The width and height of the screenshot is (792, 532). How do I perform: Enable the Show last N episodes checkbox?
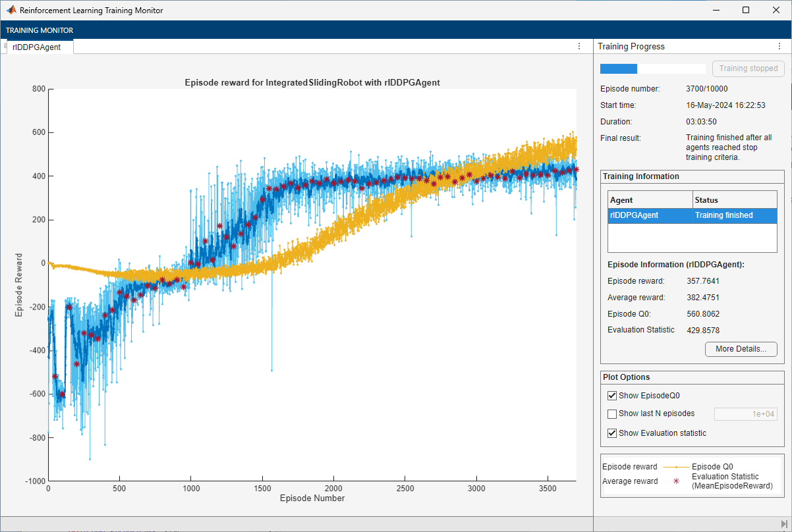point(612,414)
